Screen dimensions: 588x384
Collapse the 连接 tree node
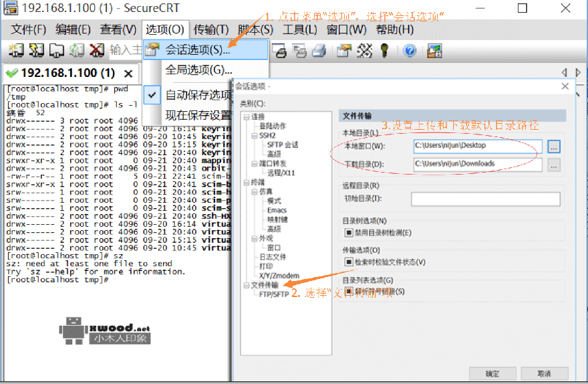click(247, 117)
